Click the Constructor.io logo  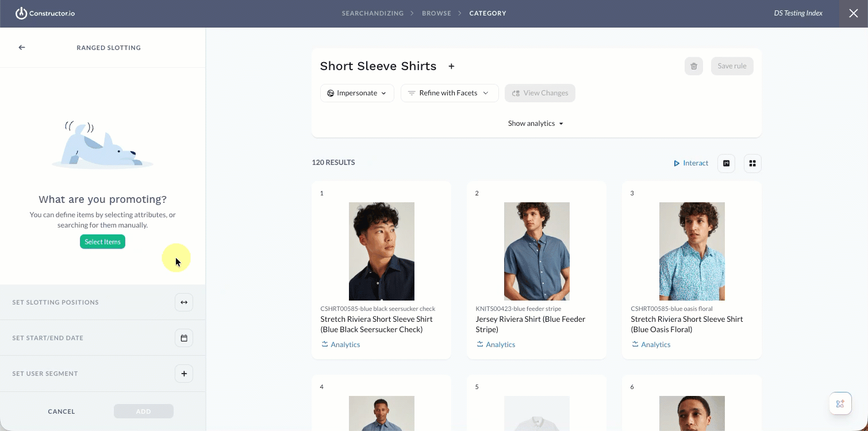click(45, 13)
